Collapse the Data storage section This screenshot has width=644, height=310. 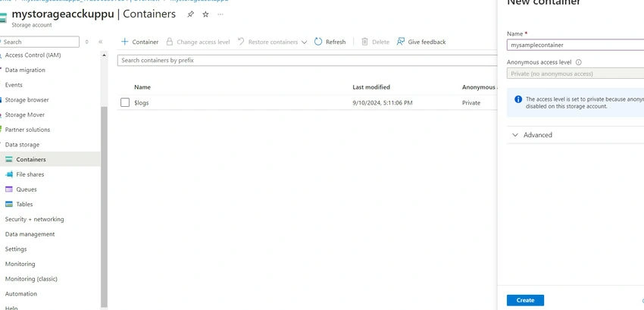click(x=22, y=145)
